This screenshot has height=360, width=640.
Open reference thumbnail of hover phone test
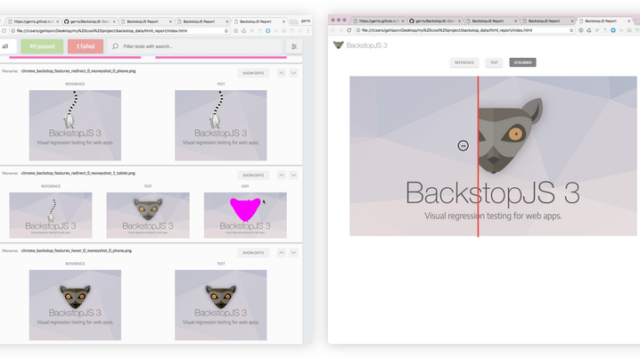pyautogui.click(x=75, y=305)
